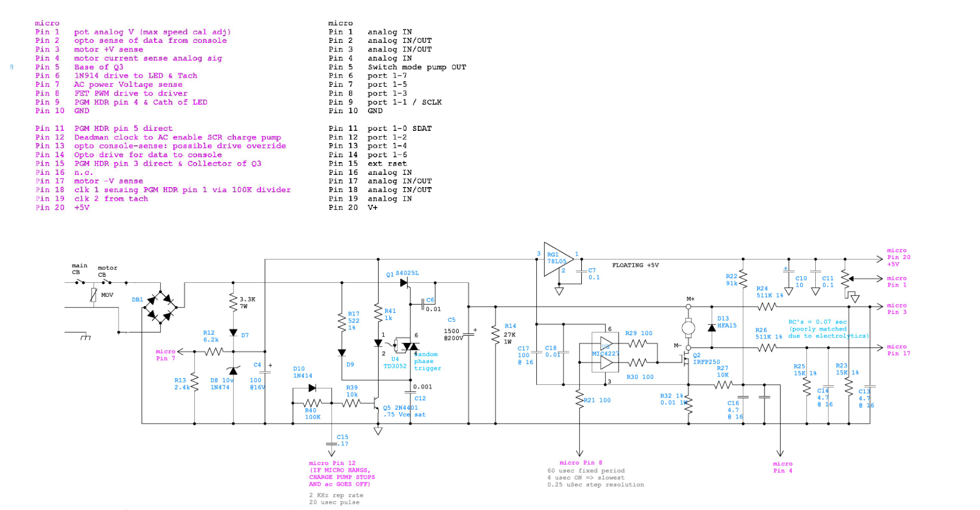The width and height of the screenshot is (980, 510).
Task: Select the R14 27K 1W resistor symbol
Action: pos(495,334)
